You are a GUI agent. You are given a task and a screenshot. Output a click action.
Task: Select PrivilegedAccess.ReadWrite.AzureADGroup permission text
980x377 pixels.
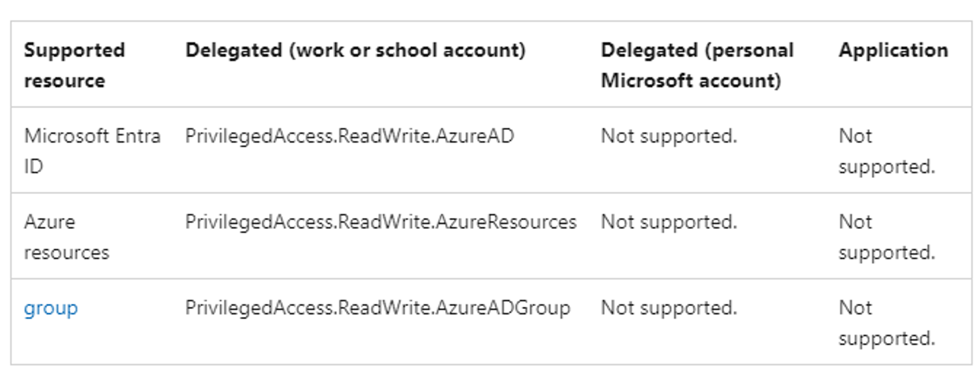point(378,309)
